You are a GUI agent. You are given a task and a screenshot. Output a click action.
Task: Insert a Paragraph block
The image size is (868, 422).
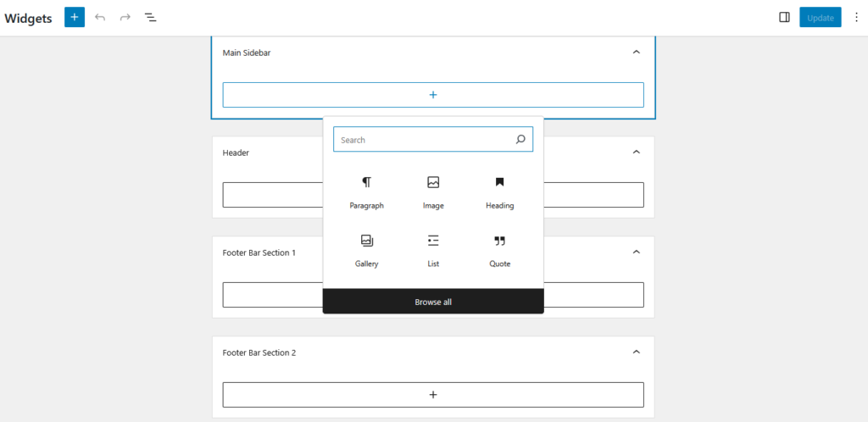[366, 192]
